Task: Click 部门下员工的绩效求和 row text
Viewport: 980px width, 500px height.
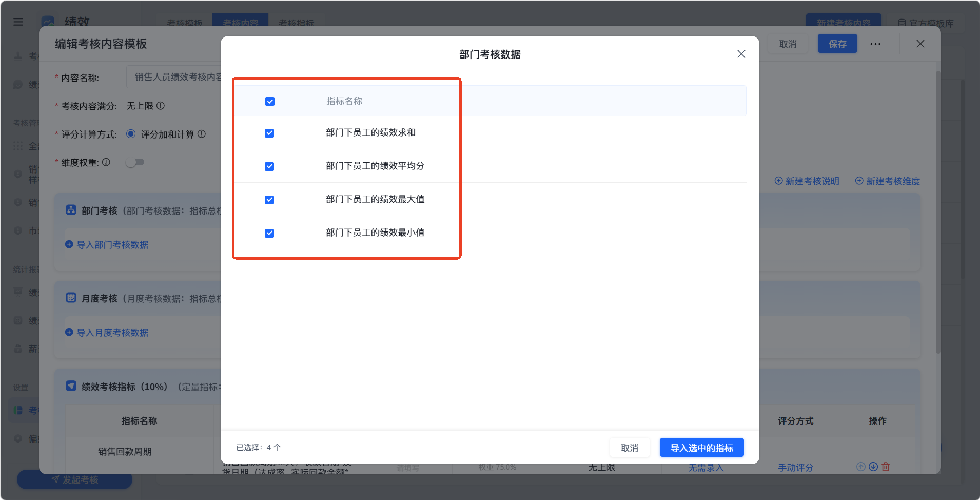Action: click(371, 132)
